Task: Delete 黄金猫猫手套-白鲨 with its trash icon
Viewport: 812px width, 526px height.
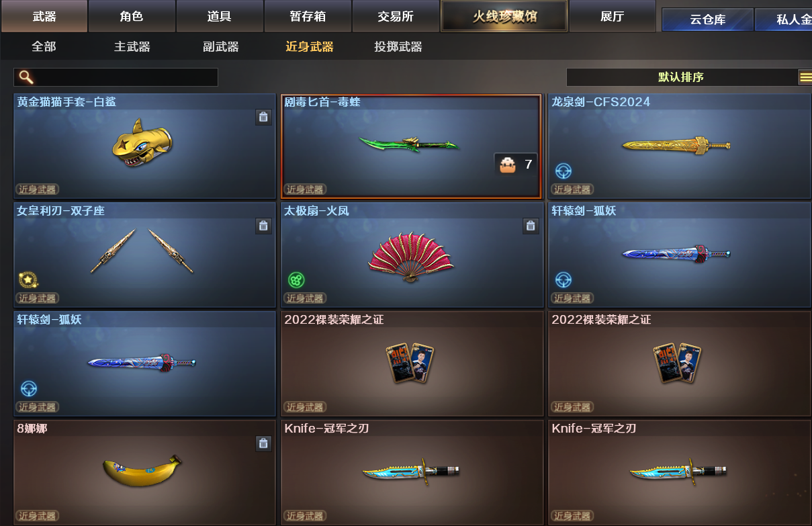Action: (x=263, y=117)
